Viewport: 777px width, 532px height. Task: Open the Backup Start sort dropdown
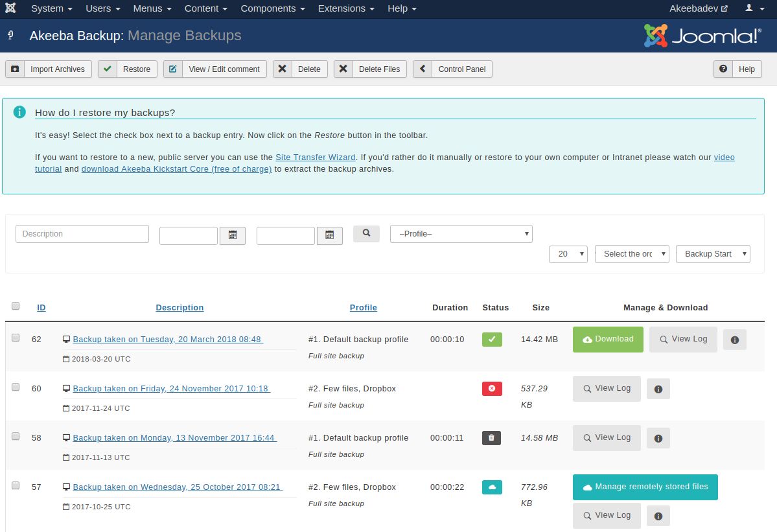[x=713, y=254]
